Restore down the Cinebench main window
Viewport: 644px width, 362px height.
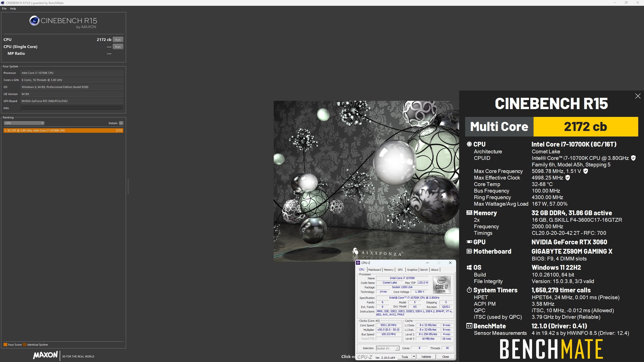[626, 3]
